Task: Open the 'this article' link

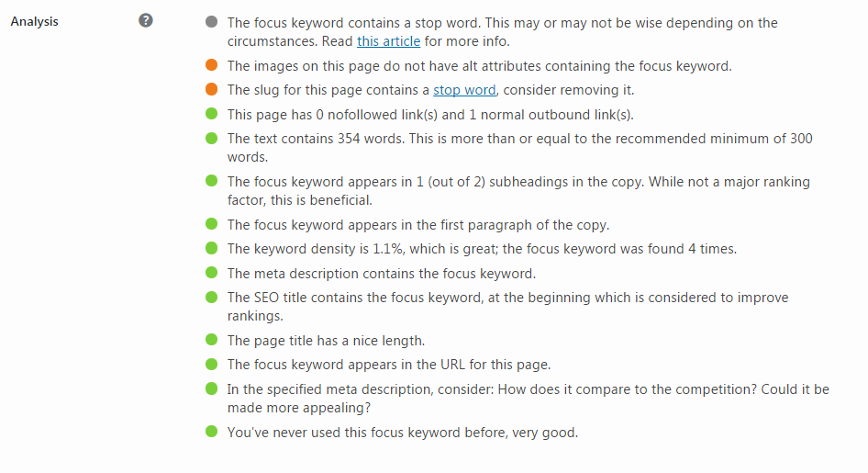Action: (389, 41)
